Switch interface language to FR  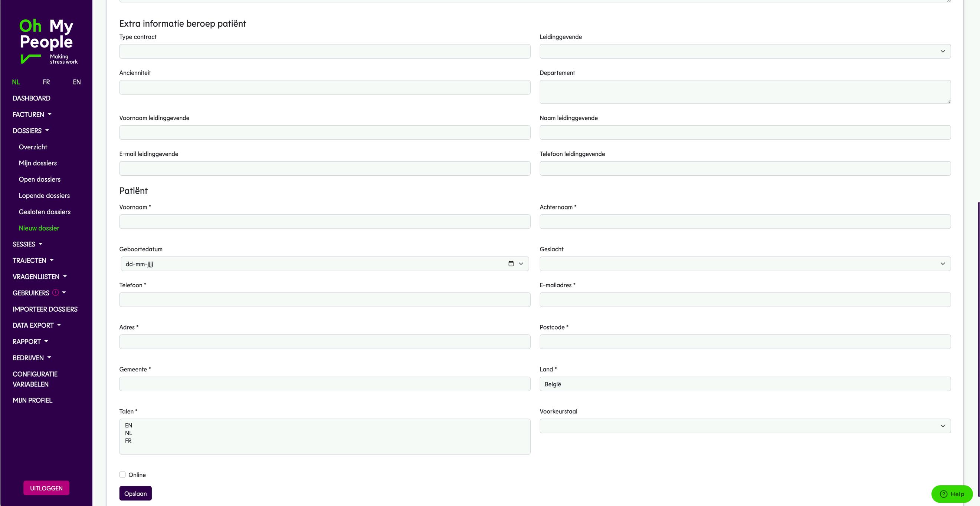[x=46, y=82]
